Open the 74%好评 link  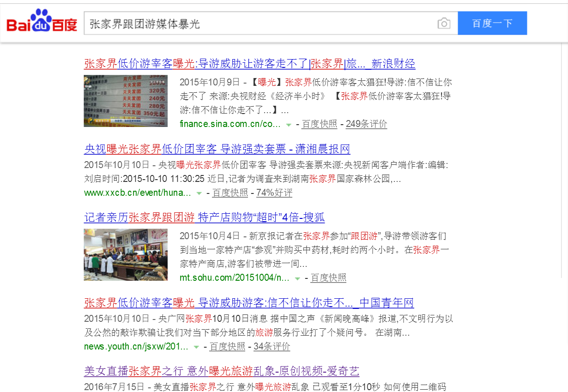click(274, 193)
